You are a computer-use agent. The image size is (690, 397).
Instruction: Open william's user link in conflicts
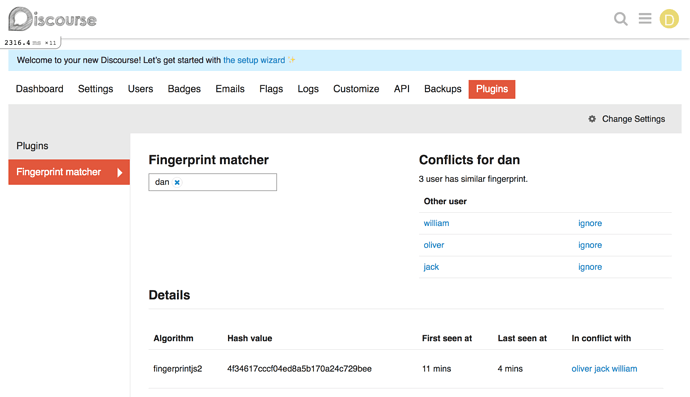[x=436, y=223]
